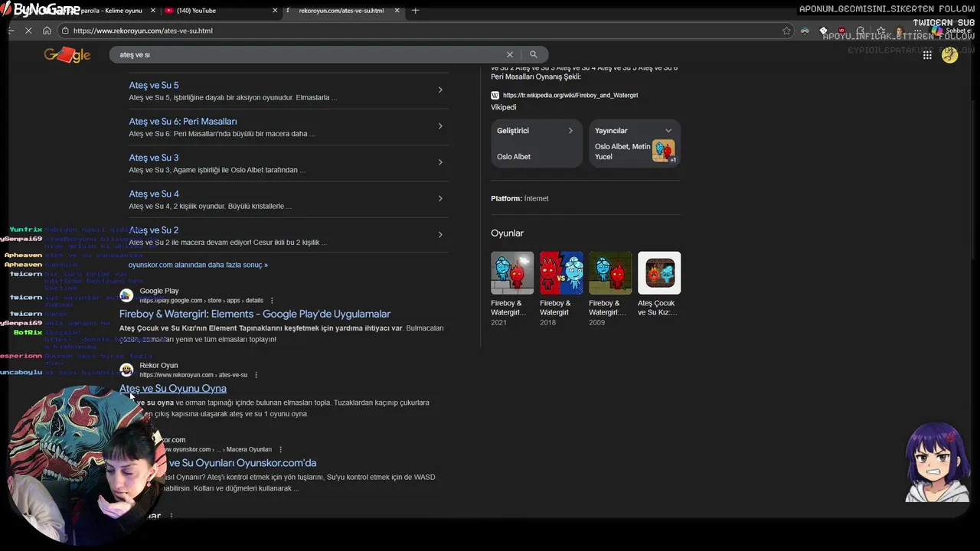Image resolution: width=980 pixels, height=551 pixels.
Task: Open Rekor Oyun result options menu
Action: [x=256, y=375]
